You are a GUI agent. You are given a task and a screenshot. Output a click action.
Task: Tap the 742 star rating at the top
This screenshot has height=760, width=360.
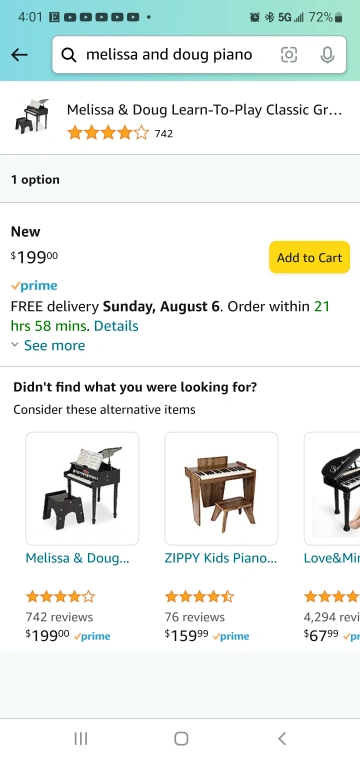(120, 133)
